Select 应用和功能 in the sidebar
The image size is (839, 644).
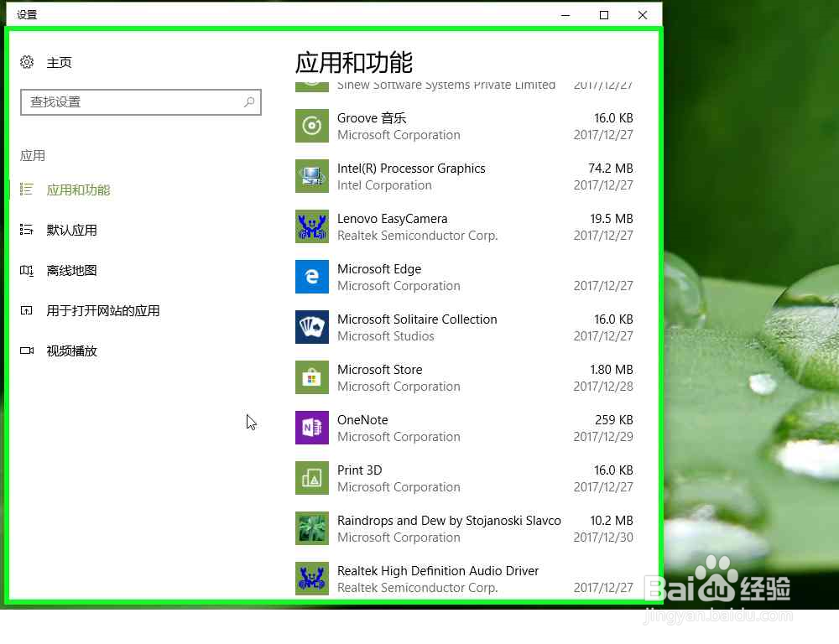(x=78, y=190)
